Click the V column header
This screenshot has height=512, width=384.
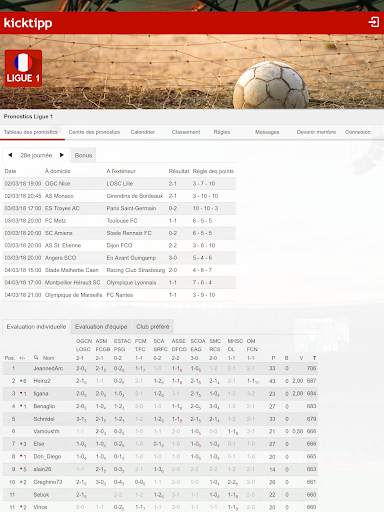(x=301, y=358)
